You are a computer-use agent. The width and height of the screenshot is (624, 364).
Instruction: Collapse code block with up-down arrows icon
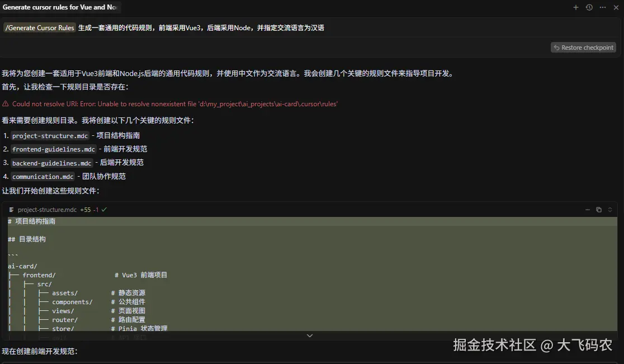[609, 210]
